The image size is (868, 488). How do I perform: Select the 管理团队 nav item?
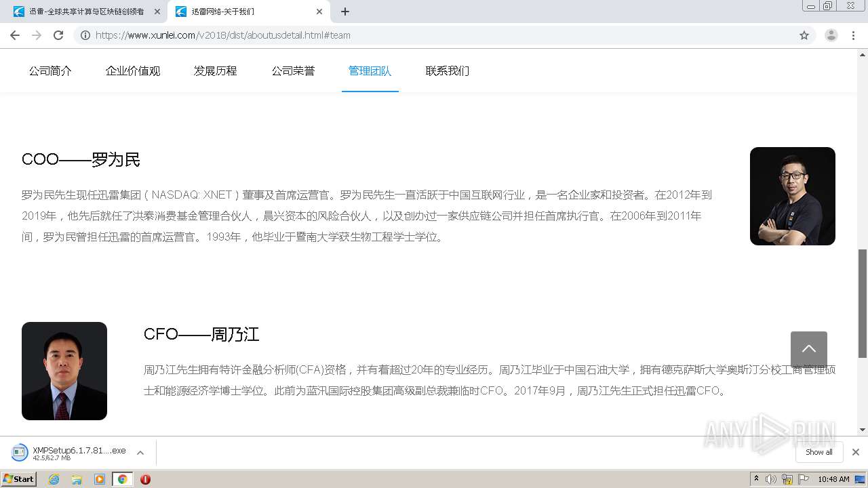pos(370,70)
